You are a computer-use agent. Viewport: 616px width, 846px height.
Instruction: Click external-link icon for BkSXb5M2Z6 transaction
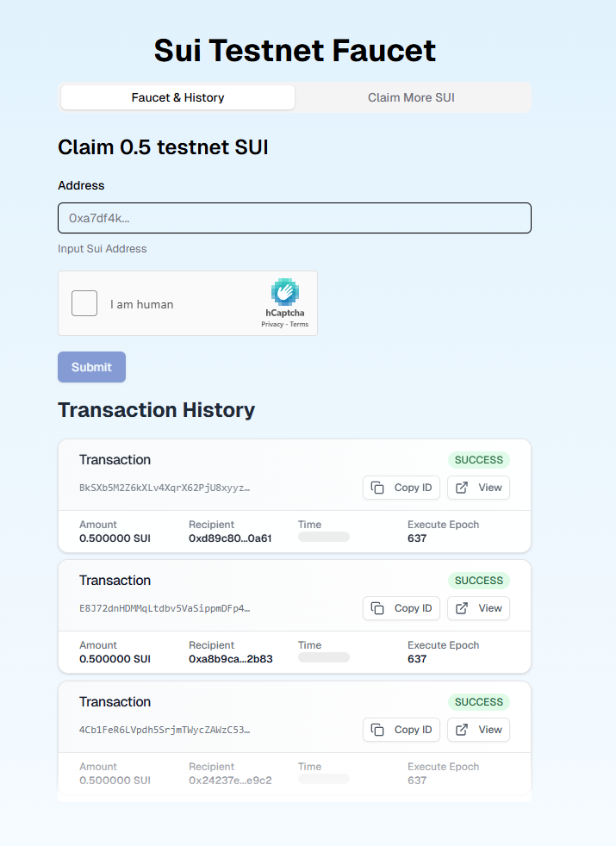coord(462,488)
